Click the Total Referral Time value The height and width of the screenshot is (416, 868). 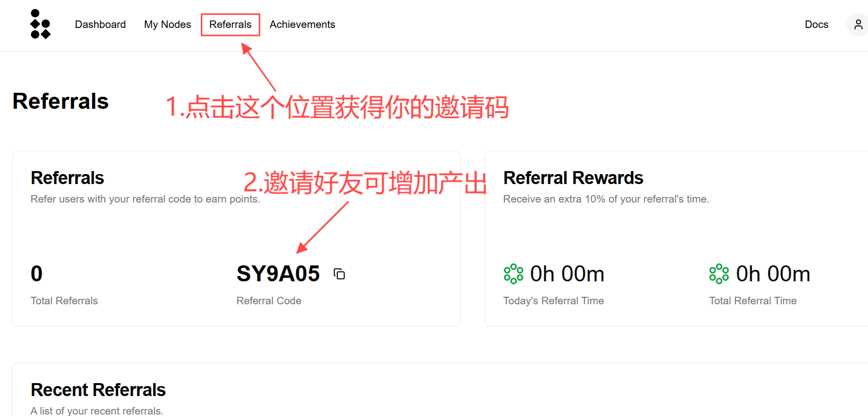coord(773,274)
